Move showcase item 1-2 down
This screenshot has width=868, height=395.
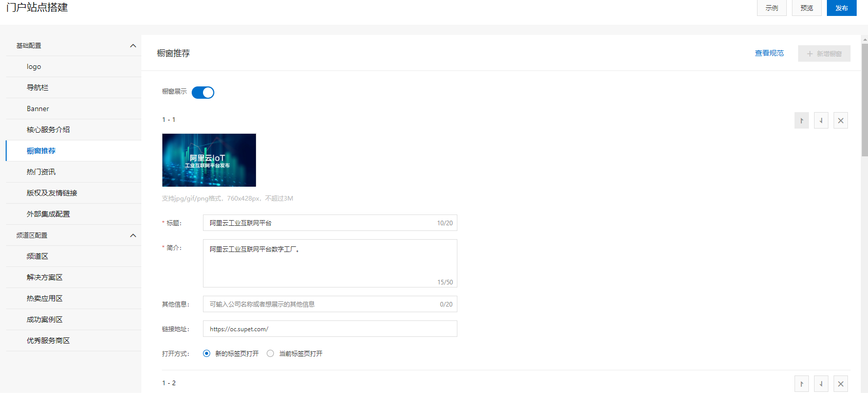[x=821, y=384]
